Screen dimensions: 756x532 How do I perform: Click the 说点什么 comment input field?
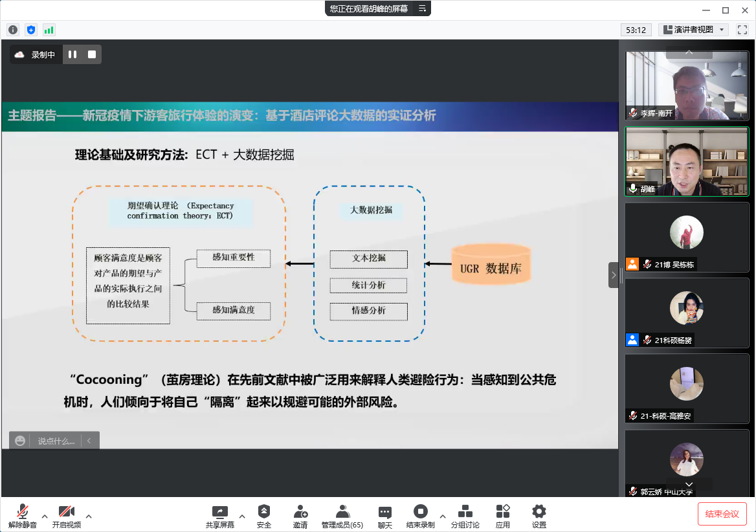pos(56,441)
